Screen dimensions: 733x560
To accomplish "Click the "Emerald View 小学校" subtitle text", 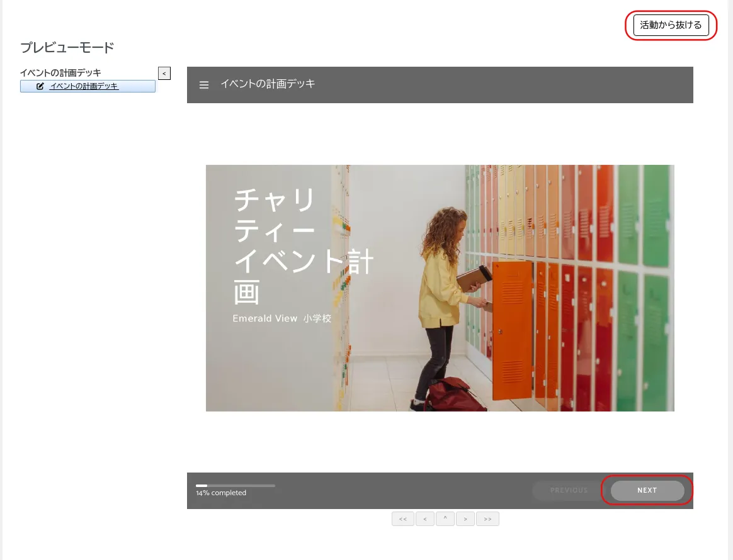I will click(x=281, y=318).
